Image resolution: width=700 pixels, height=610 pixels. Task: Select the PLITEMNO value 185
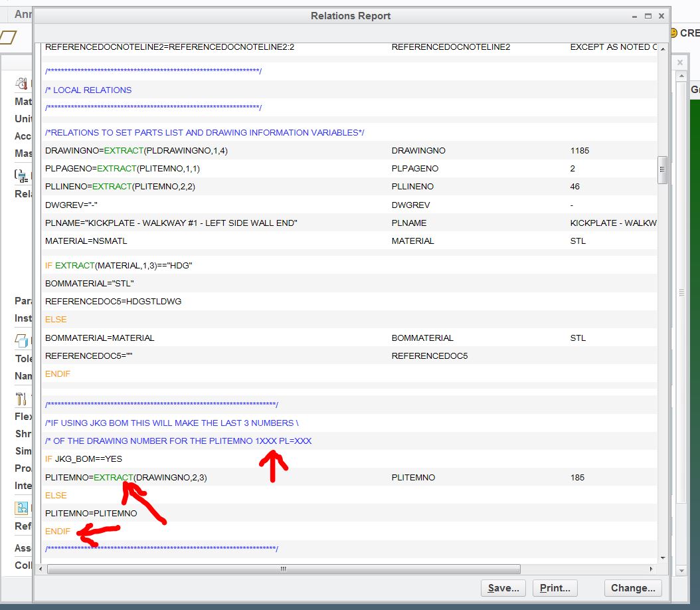[x=577, y=477]
